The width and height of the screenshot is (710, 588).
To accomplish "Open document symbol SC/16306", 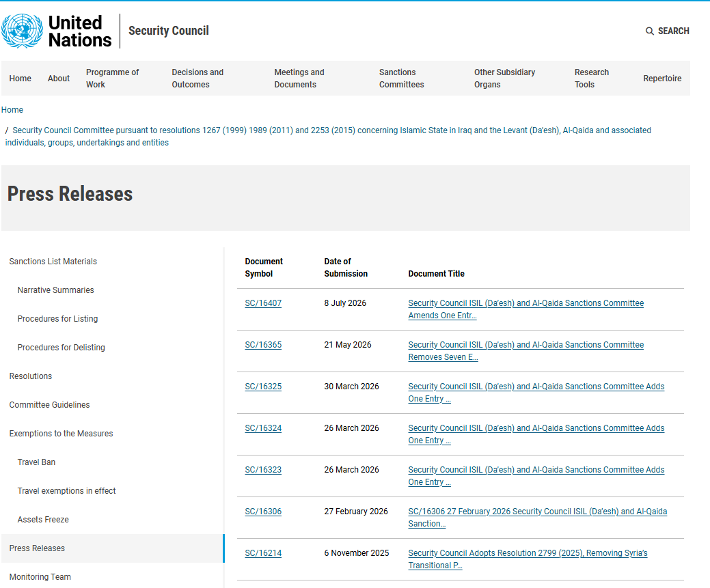I will tap(263, 512).
